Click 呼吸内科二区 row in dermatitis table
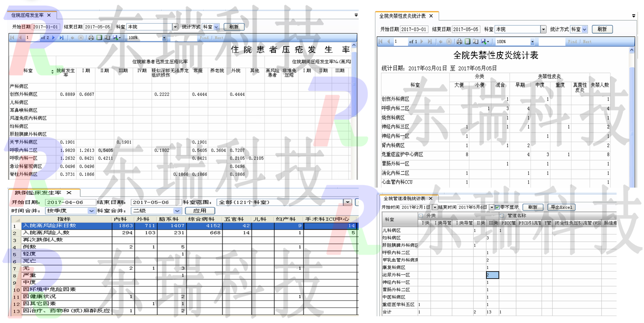This screenshot has height=323, width=644. pos(495,108)
